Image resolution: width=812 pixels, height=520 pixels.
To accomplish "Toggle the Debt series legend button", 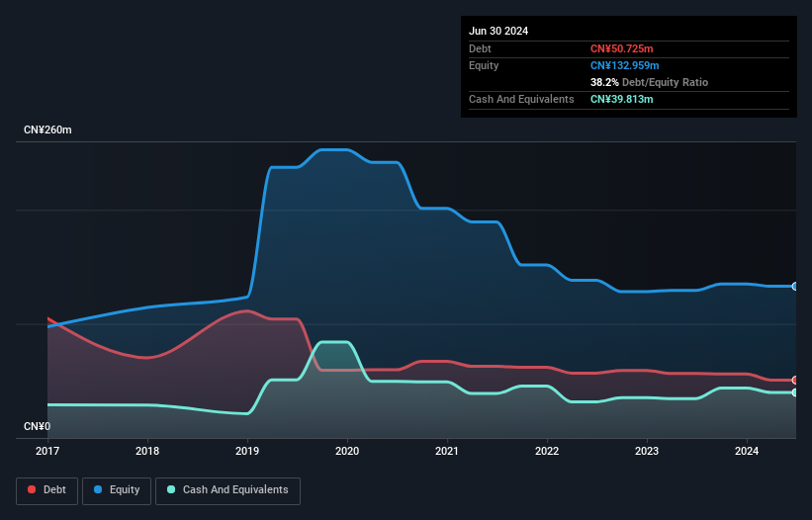I will (x=47, y=490).
